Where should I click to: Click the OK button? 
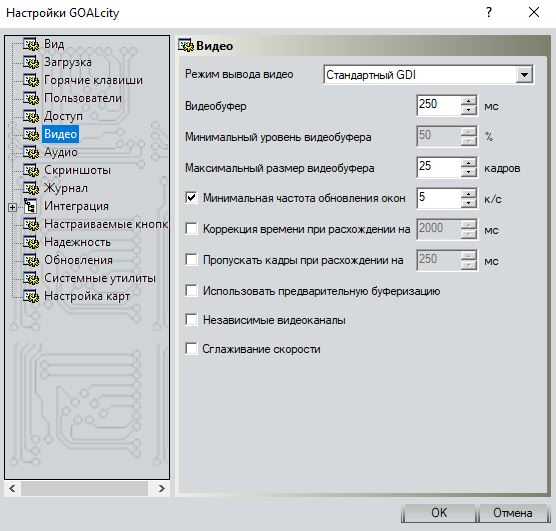click(x=439, y=513)
